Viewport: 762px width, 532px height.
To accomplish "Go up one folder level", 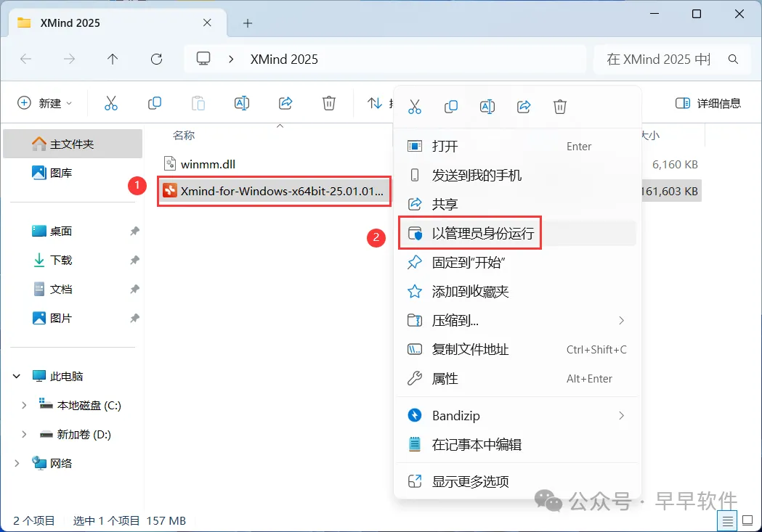I will tap(113, 60).
